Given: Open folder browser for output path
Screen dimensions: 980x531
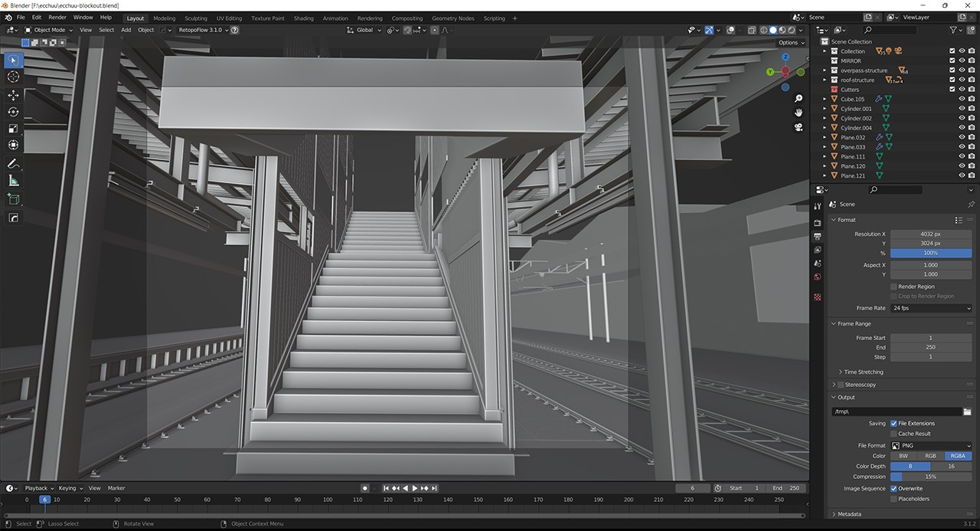Looking at the screenshot, I should click(x=967, y=411).
